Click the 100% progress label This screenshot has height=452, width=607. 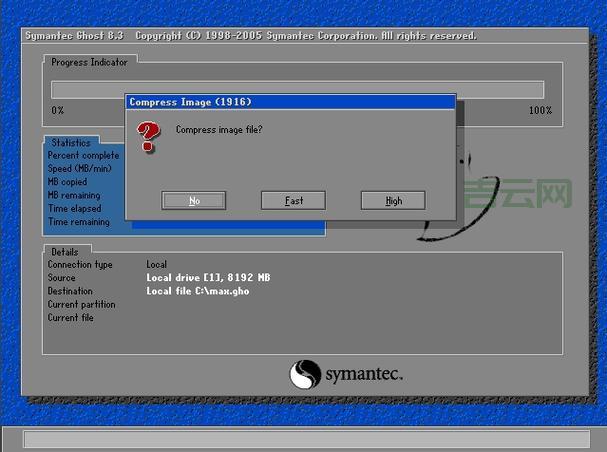(540, 110)
